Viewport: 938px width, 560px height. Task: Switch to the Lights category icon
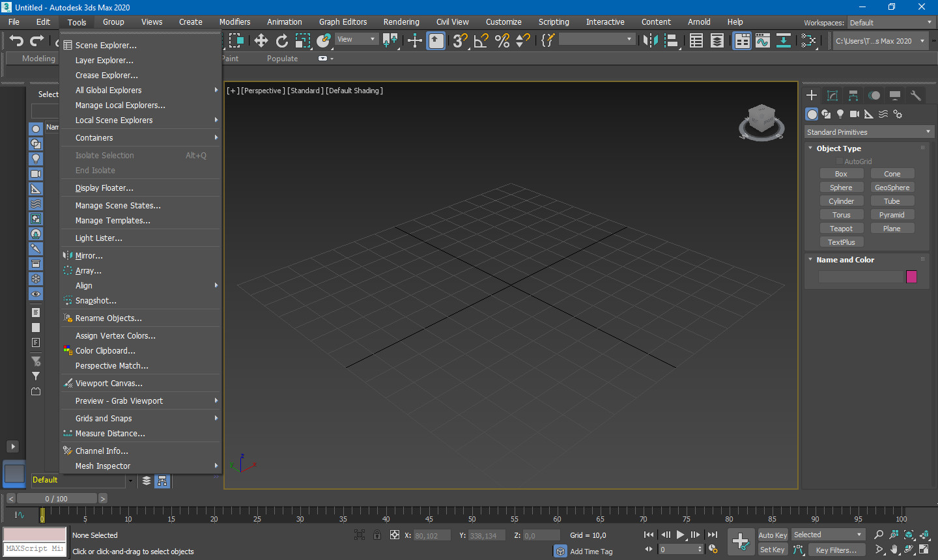(x=840, y=114)
